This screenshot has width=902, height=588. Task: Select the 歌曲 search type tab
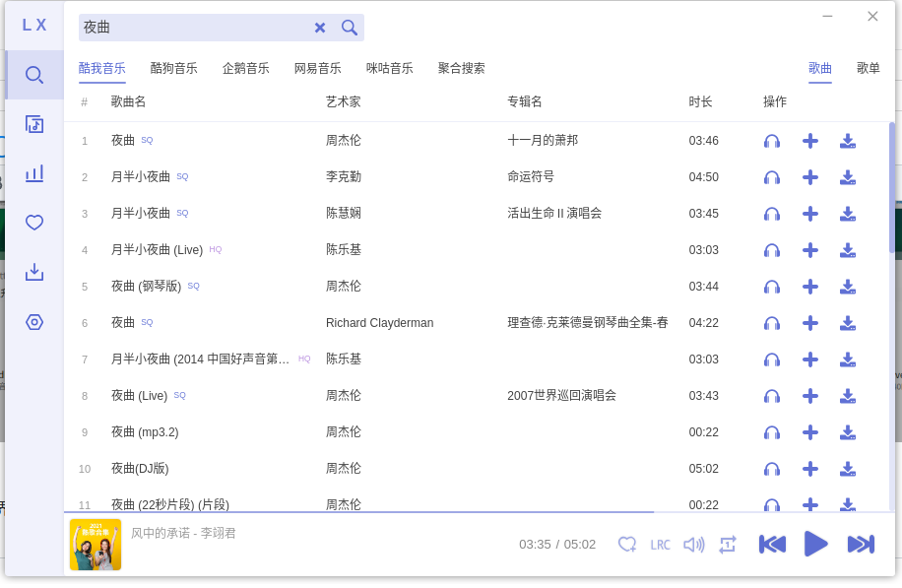(x=819, y=69)
